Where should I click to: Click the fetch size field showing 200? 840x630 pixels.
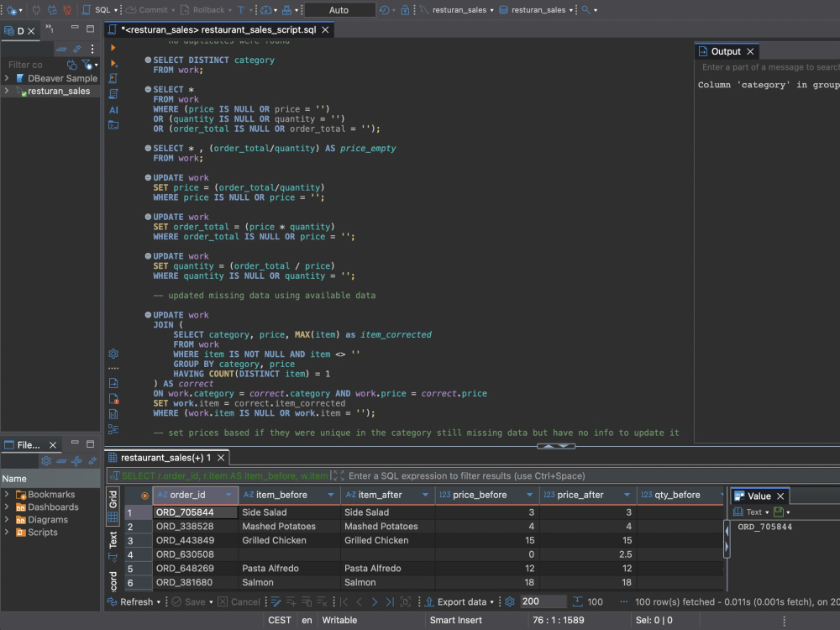tap(542, 602)
